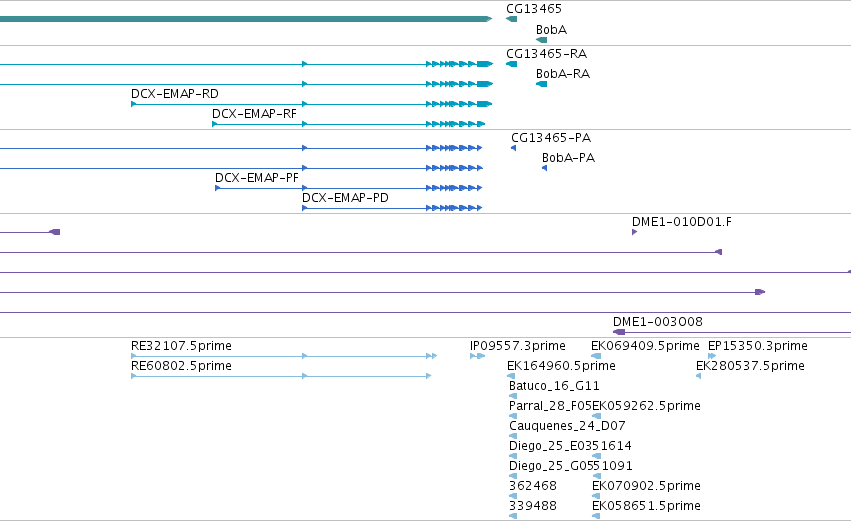Screen dimensions: 851x521
Task: Select the 339488 feature label
Action: [x=533, y=506]
